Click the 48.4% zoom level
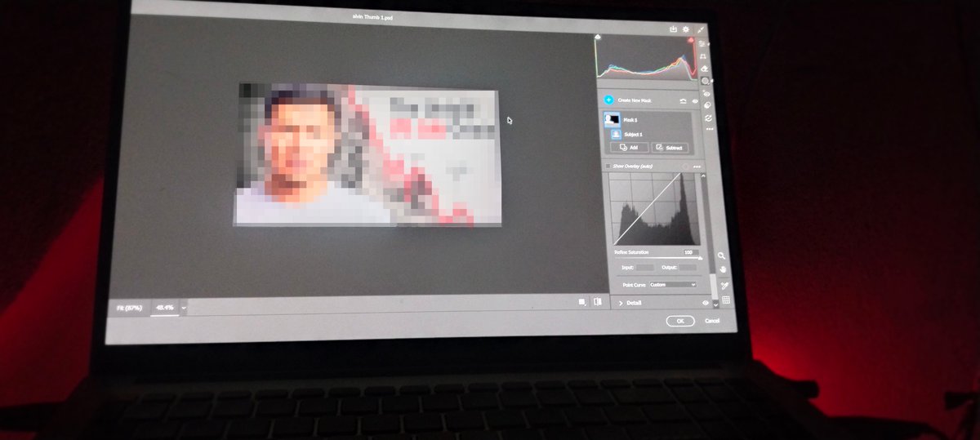The width and height of the screenshot is (980, 440). point(164,308)
